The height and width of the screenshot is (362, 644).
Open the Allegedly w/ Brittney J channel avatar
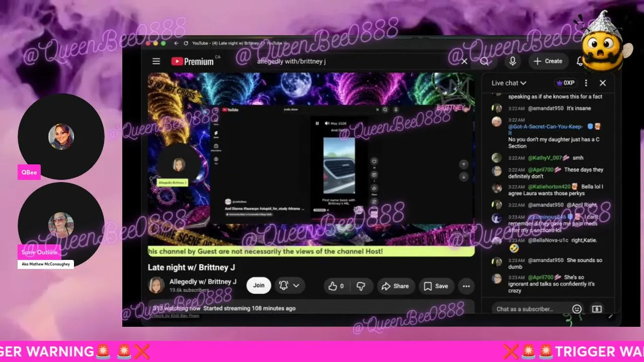156,285
